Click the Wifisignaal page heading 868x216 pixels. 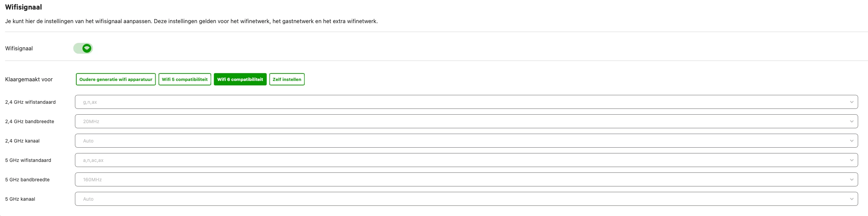[24, 7]
